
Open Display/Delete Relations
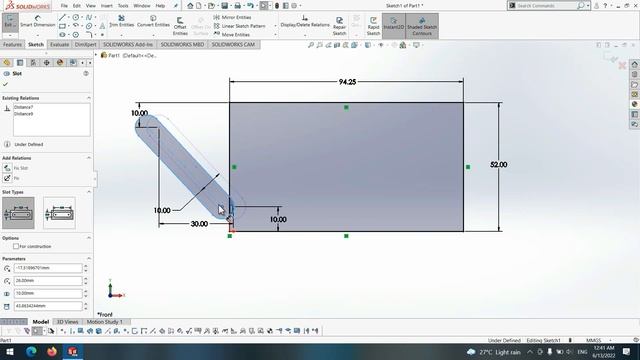point(305,21)
